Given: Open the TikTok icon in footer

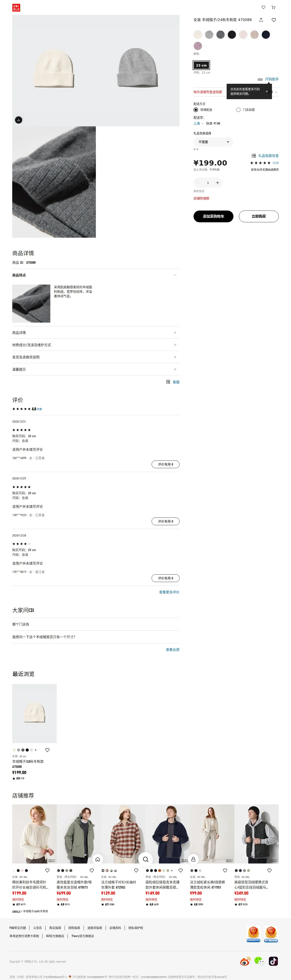Looking at the screenshot, I should [x=273, y=961].
